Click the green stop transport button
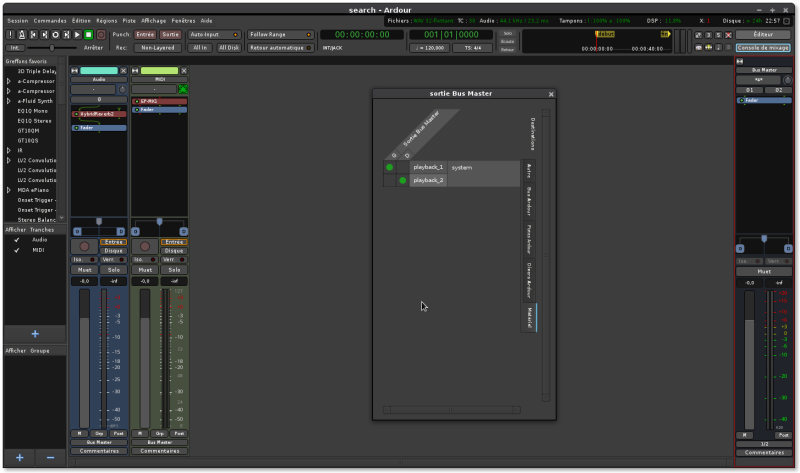 [89, 35]
